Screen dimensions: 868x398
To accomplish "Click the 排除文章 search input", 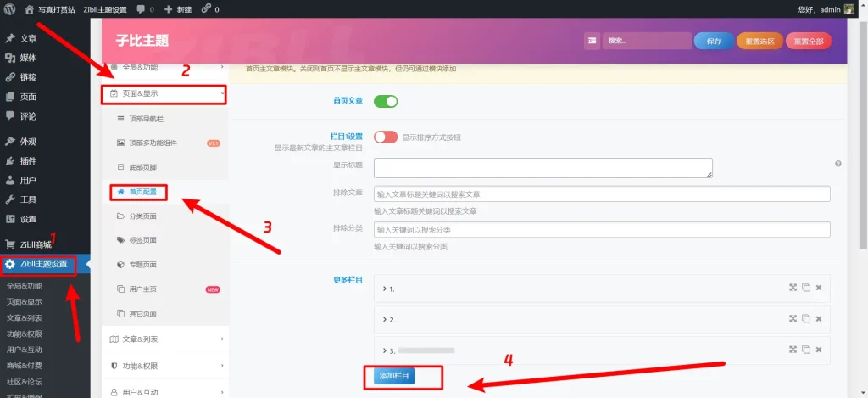I will click(x=603, y=194).
